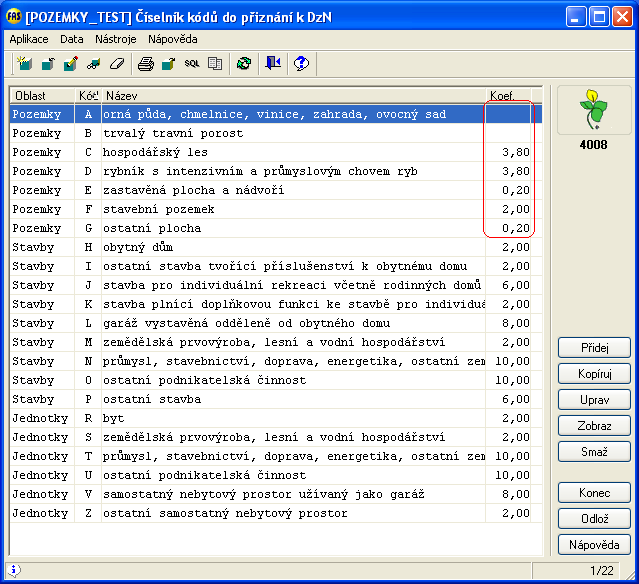Click the edit record pencil icon
Screen dimensions: 639x584
click(70, 63)
